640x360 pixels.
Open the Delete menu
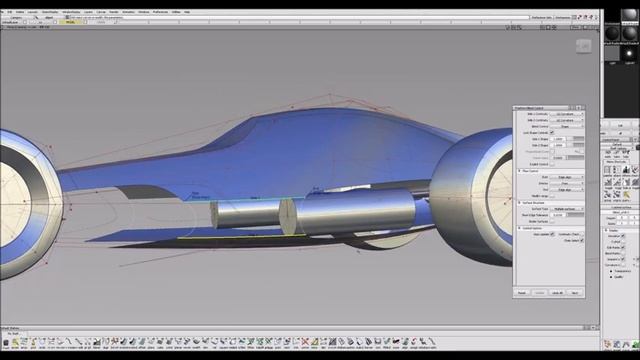coord(20,12)
